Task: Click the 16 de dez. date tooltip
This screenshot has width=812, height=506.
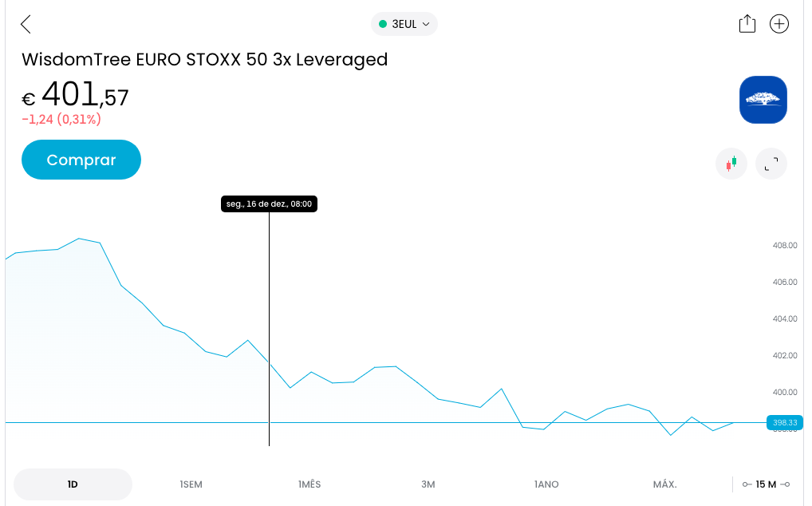Action: [x=269, y=204]
